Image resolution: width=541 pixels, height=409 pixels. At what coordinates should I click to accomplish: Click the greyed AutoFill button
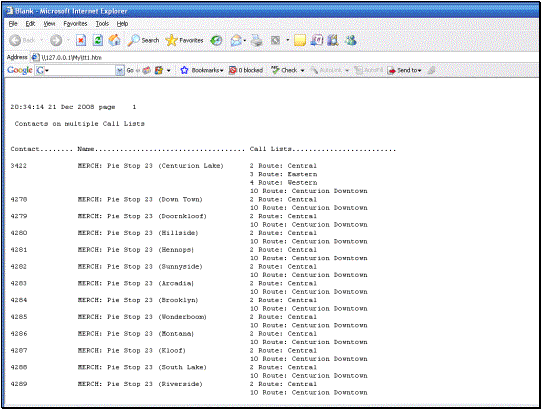(x=369, y=70)
